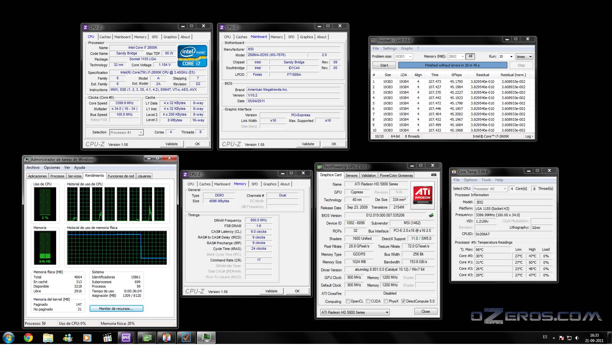Open the SPD tab in the CPU-Z Memory window
Viewport: 612px width, 364px height.
(x=254, y=184)
